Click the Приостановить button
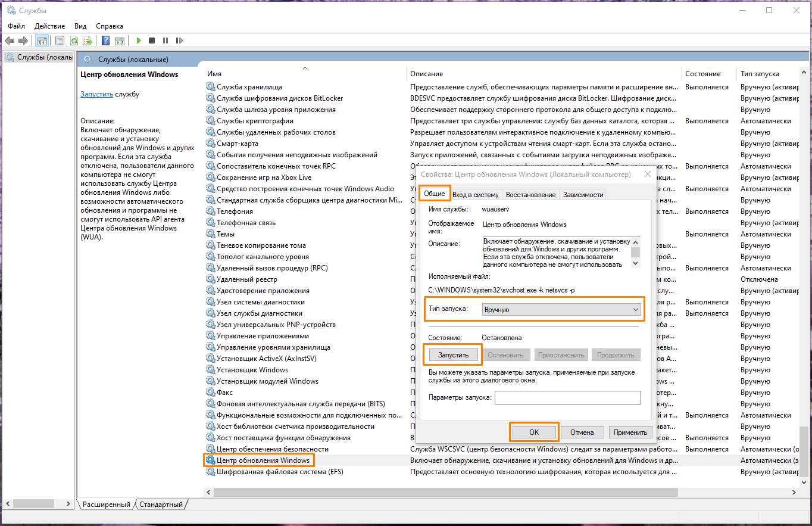 click(561, 355)
